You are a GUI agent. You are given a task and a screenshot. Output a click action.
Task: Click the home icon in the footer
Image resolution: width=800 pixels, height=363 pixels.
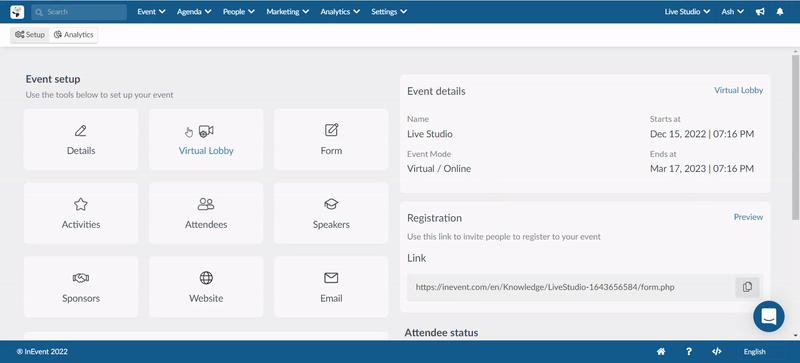661,352
